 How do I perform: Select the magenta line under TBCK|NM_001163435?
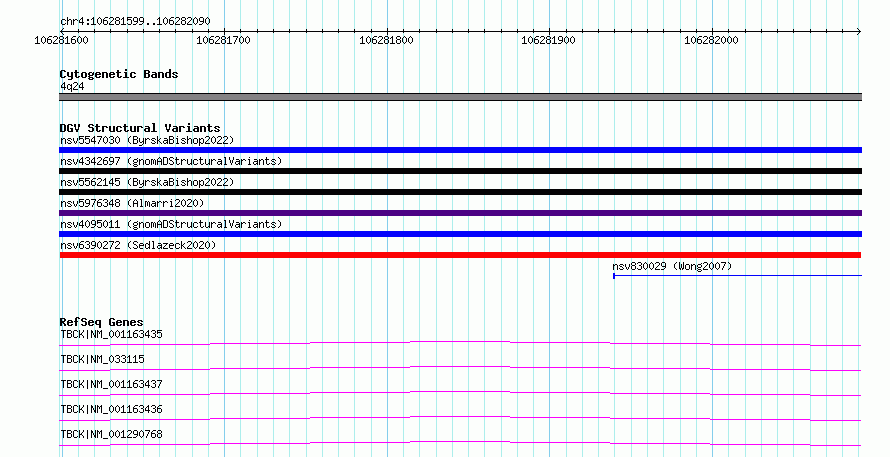click(460, 343)
